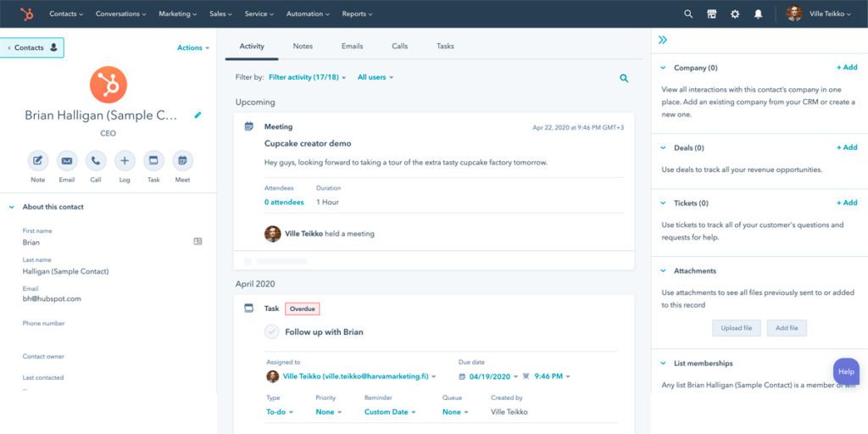Open the 04/19/2020 due date picker
The width and height of the screenshot is (868, 434).
point(493,376)
